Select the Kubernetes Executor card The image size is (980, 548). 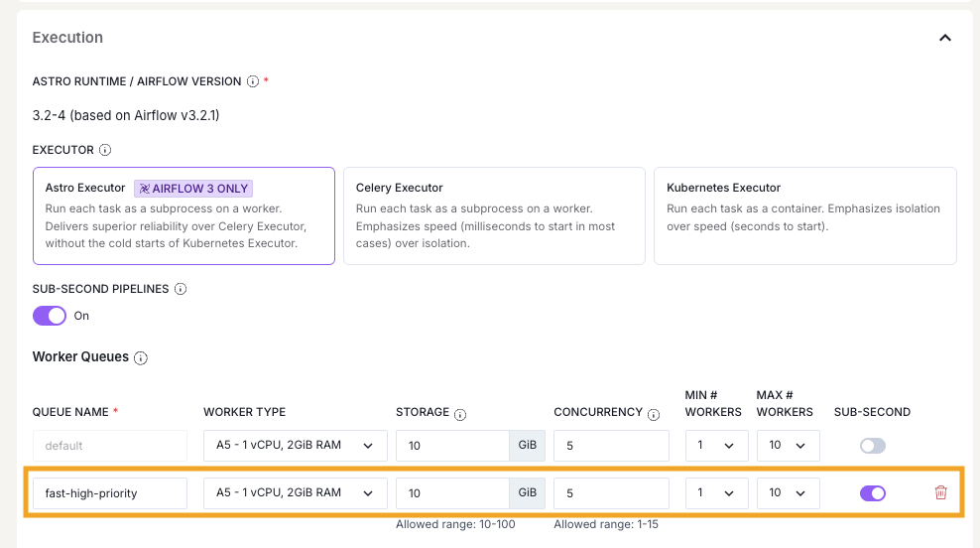click(x=805, y=215)
